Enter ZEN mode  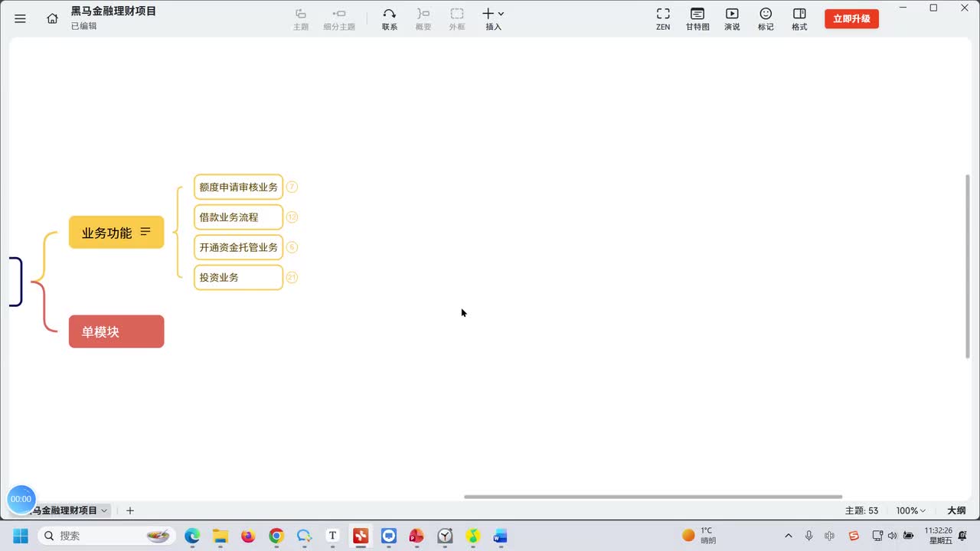[663, 19]
